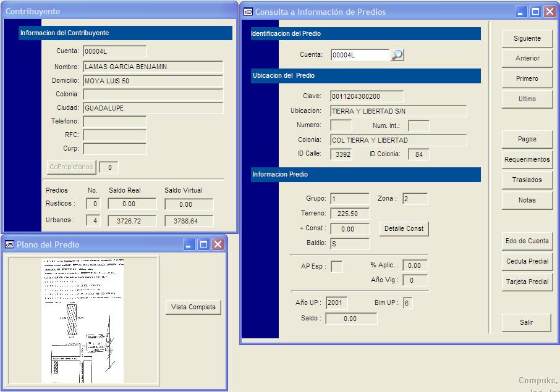560x392 pixels.
Task: Maximize the Plano del Predio window
Action: 203,244
